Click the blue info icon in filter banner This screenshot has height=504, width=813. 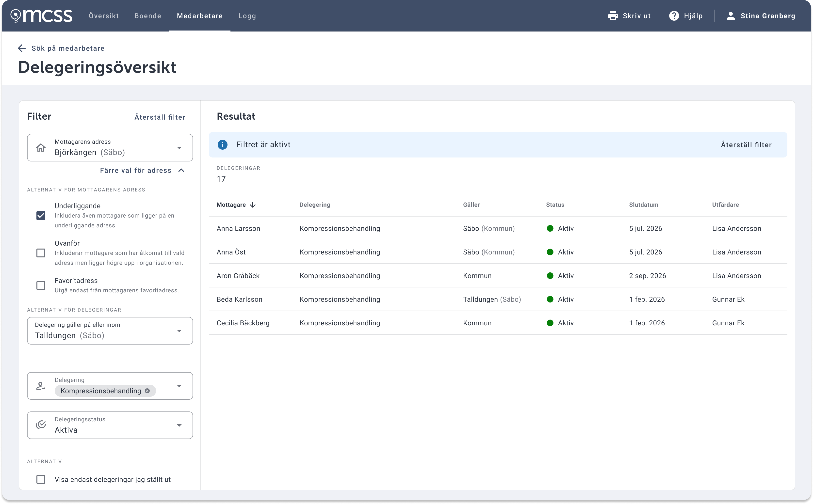click(x=222, y=145)
